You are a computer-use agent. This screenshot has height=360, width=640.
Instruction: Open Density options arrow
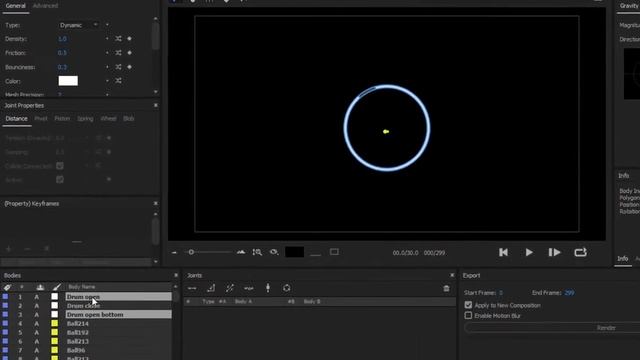[107, 39]
